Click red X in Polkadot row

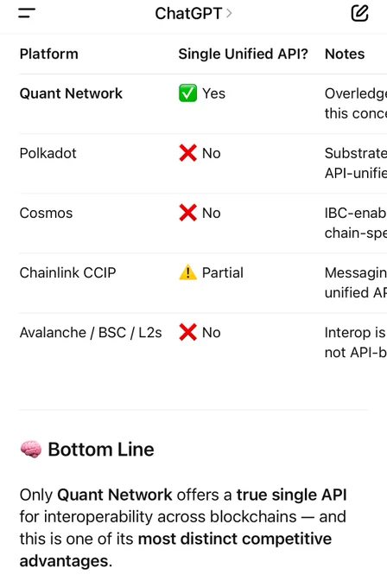pos(187,153)
